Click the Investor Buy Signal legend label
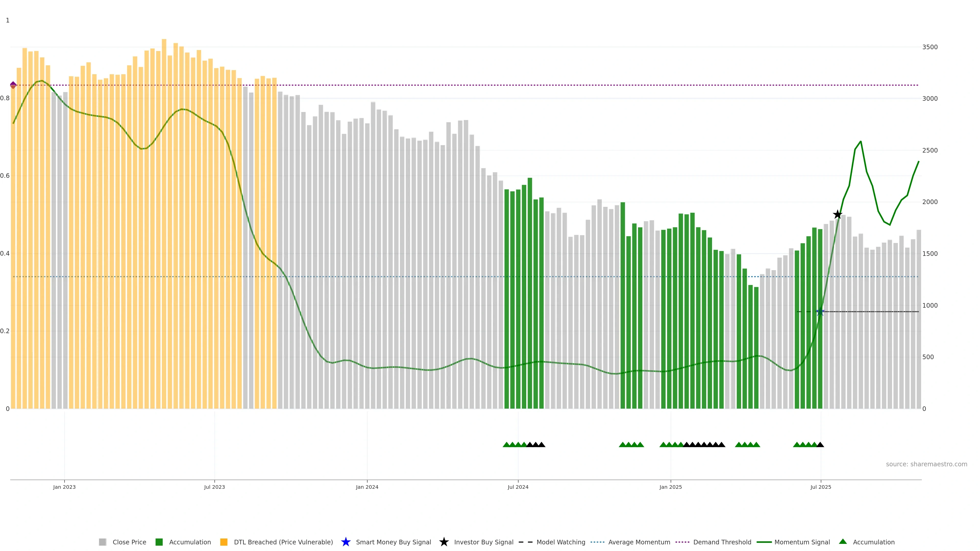The height and width of the screenshot is (551, 980). coord(484,542)
